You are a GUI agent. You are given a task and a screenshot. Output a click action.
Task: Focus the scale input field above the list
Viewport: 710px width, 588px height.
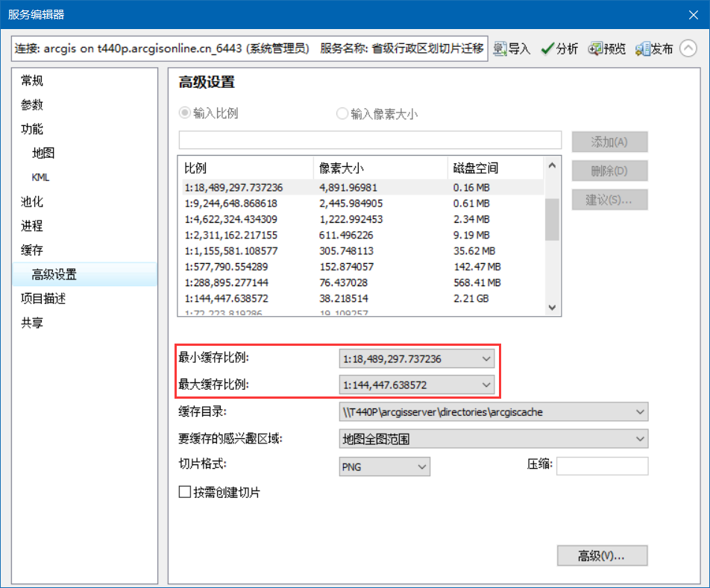pos(370,140)
